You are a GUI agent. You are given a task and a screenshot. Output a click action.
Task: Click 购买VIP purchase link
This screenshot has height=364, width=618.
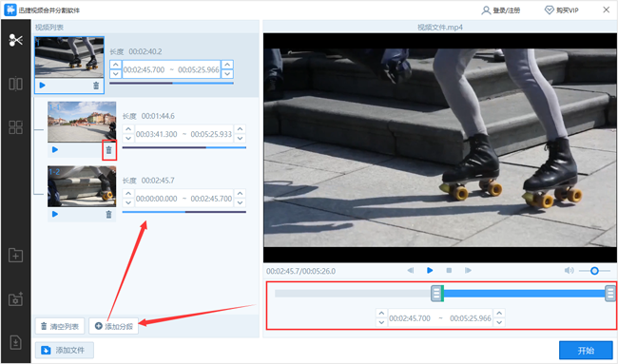[562, 10]
